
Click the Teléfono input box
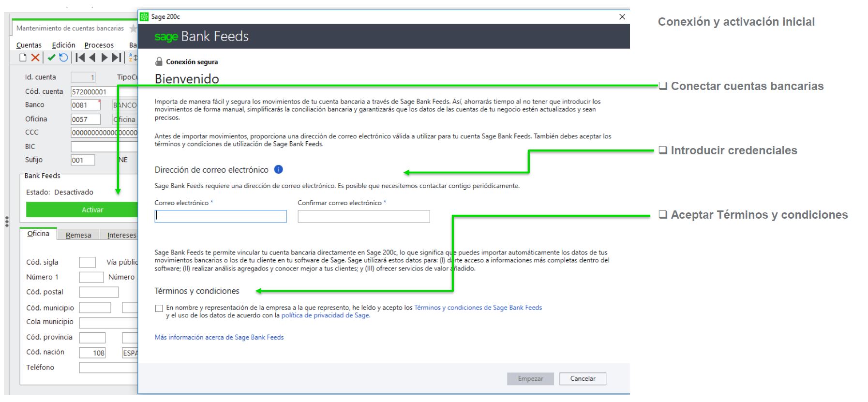108,368
